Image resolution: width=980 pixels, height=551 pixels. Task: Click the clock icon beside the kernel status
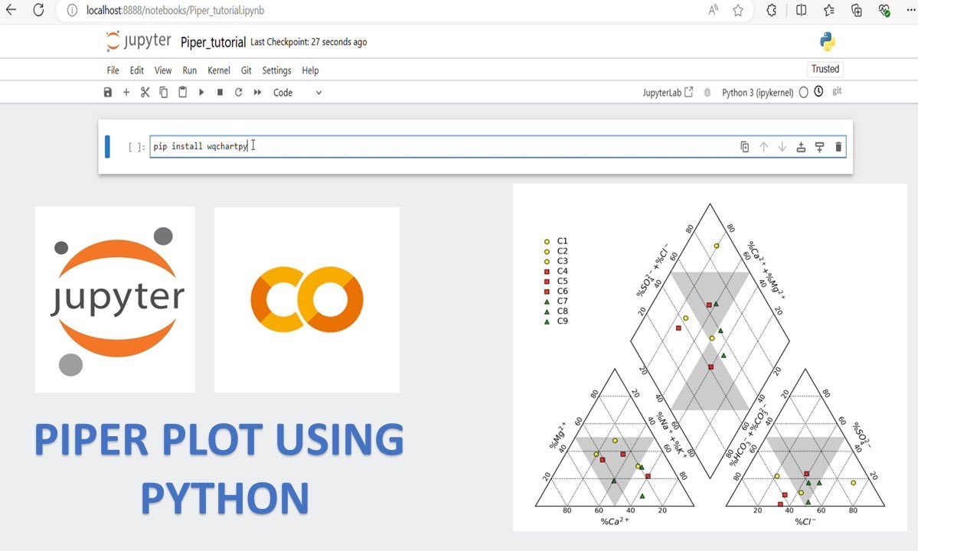point(818,92)
